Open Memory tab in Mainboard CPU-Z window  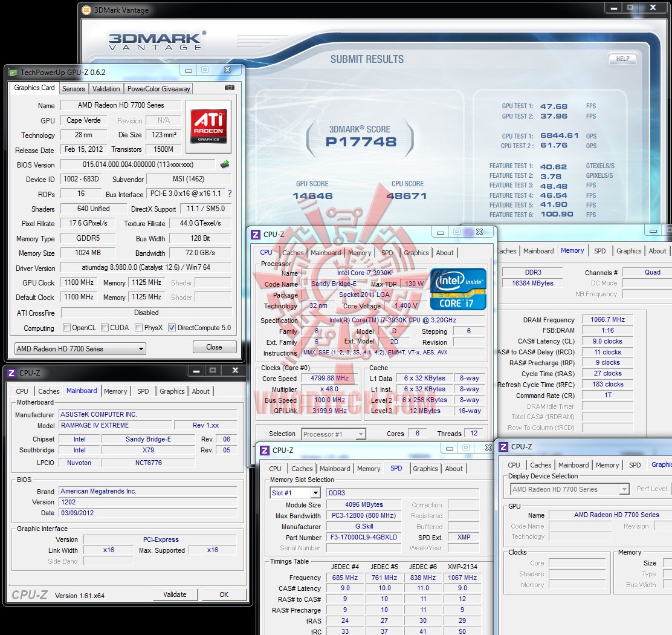(115, 391)
